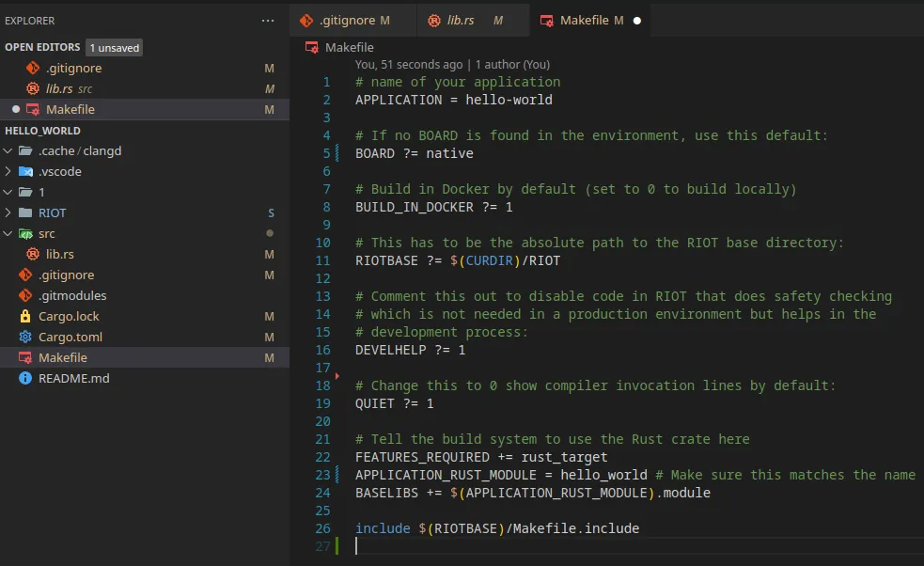Click Makefile icon in breadcrumb

click(312, 47)
